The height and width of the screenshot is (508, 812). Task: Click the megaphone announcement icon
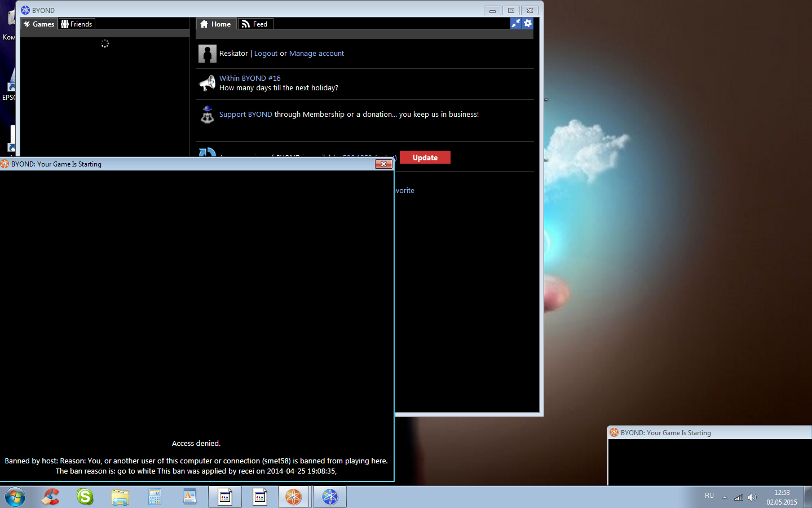pyautogui.click(x=208, y=83)
